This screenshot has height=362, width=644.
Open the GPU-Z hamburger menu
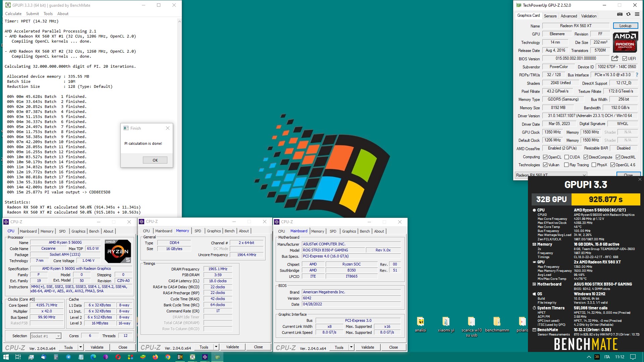(637, 14)
